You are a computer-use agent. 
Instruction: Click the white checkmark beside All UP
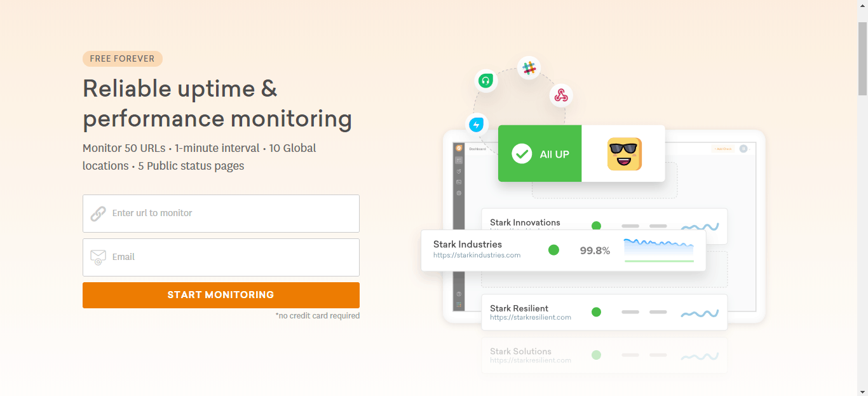click(522, 154)
